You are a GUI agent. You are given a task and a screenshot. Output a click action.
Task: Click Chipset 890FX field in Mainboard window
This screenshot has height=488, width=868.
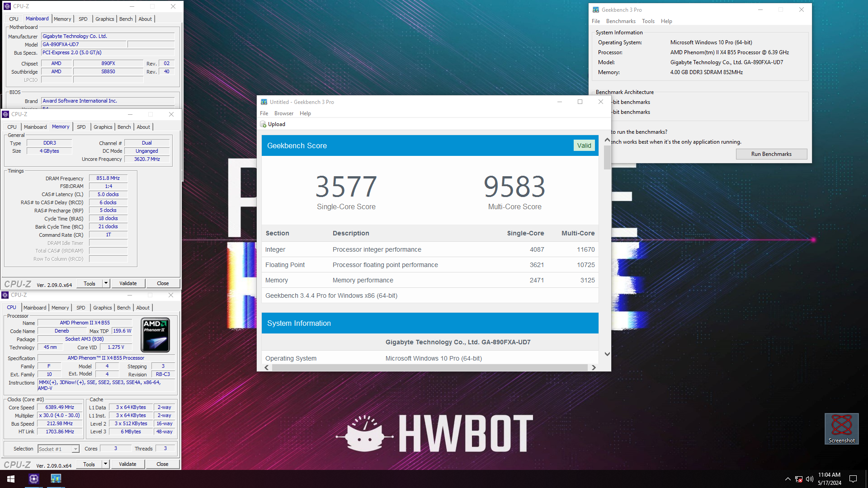[x=108, y=63]
